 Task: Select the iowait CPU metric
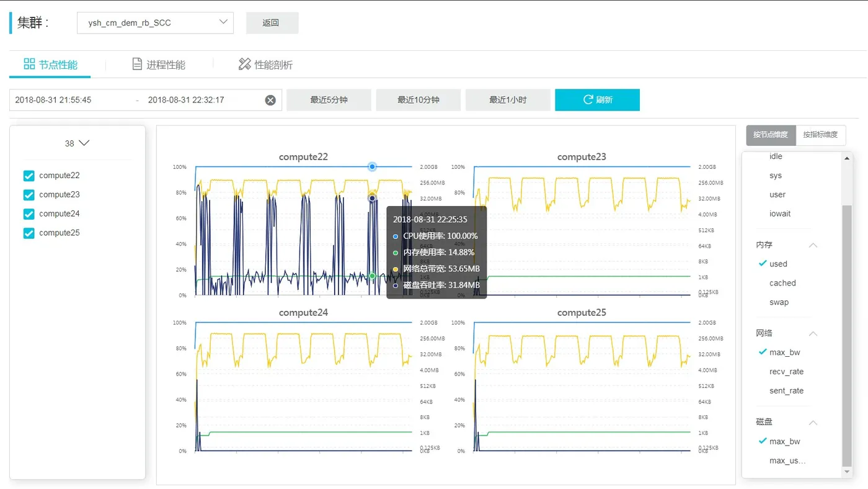point(780,214)
